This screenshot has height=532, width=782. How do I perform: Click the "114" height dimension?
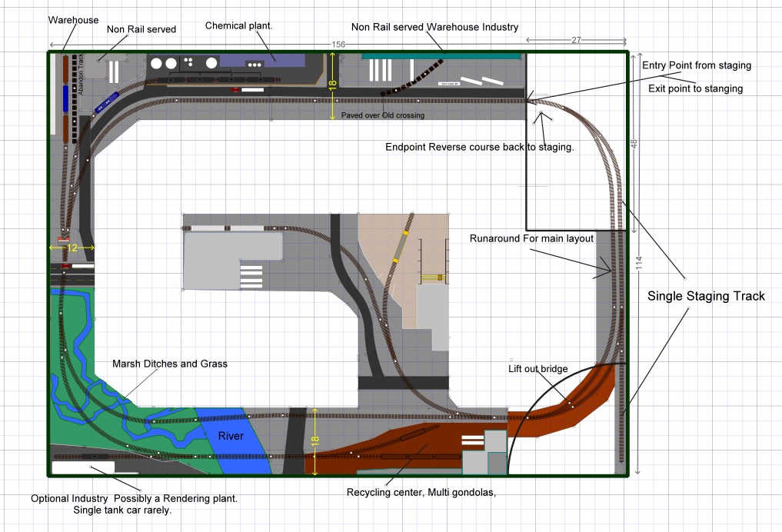click(639, 263)
